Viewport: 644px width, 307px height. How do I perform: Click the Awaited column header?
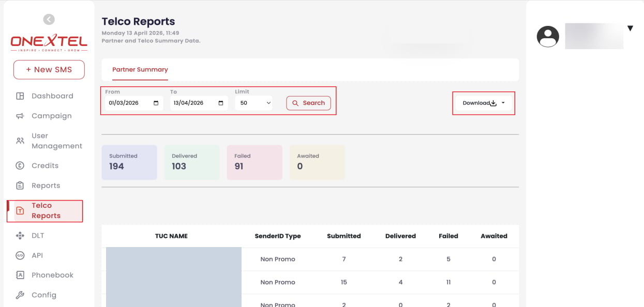pyautogui.click(x=494, y=236)
